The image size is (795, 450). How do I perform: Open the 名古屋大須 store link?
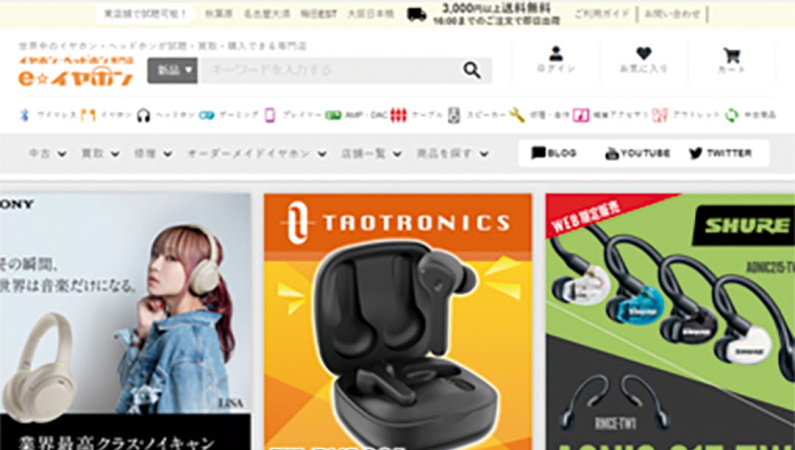coord(267,14)
